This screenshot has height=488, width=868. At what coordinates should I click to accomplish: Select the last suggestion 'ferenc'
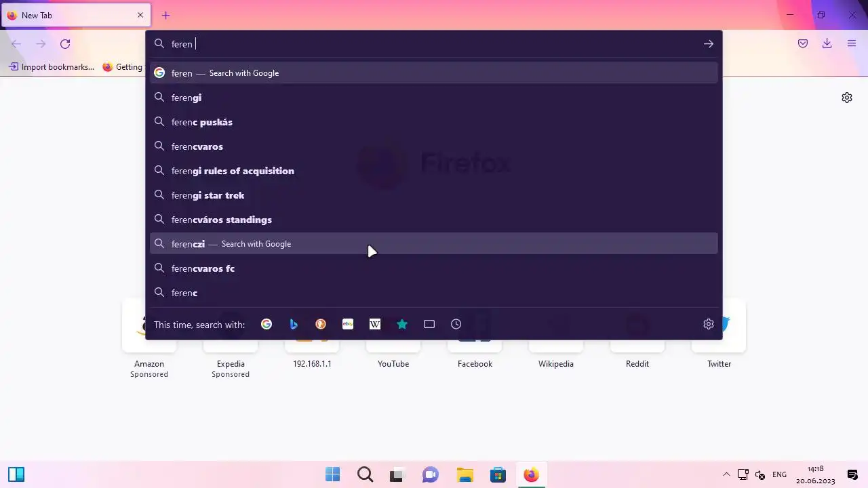434,293
